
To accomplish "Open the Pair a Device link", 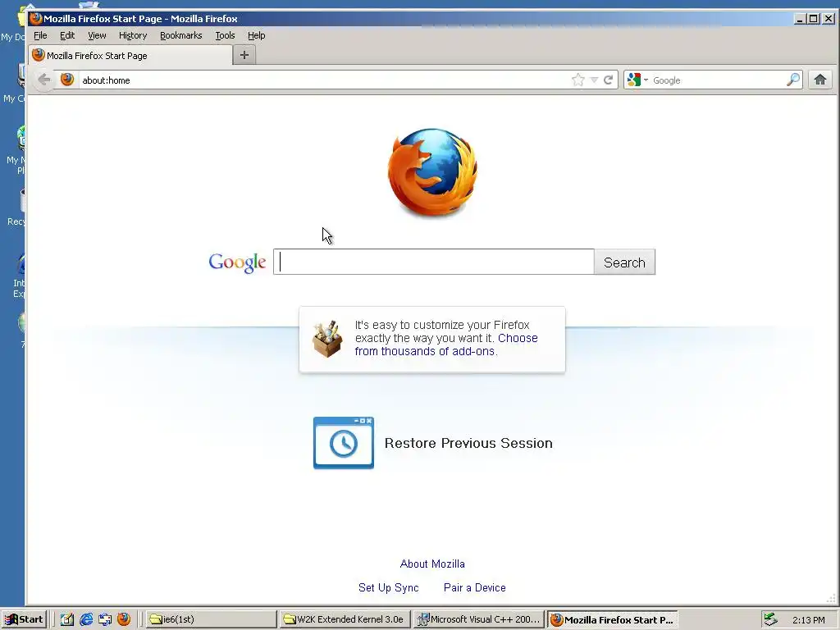I will pyautogui.click(x=475, y=587).
